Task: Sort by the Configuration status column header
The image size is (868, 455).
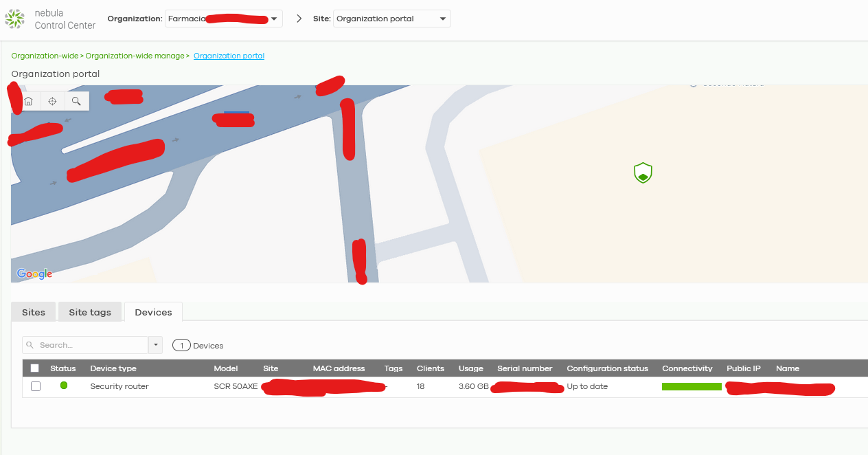Action: click(x=608, y=368)
